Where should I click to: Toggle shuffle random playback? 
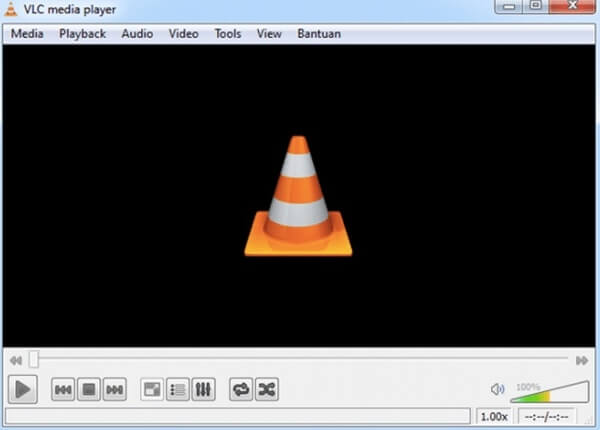click(267, 389)
